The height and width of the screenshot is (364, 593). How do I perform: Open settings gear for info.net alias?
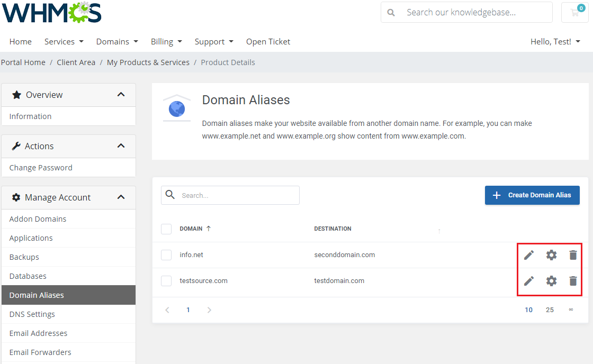[x=551, y=255]
